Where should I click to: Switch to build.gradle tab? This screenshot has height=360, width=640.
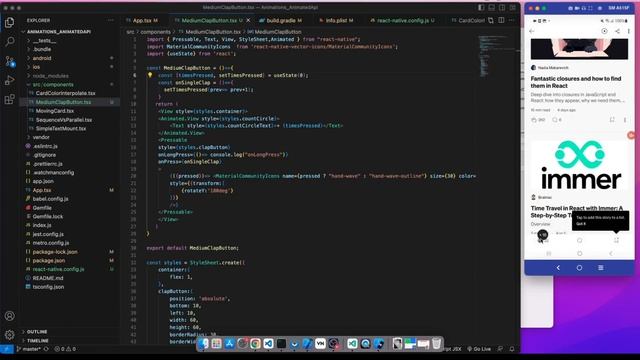coord(282,20)
